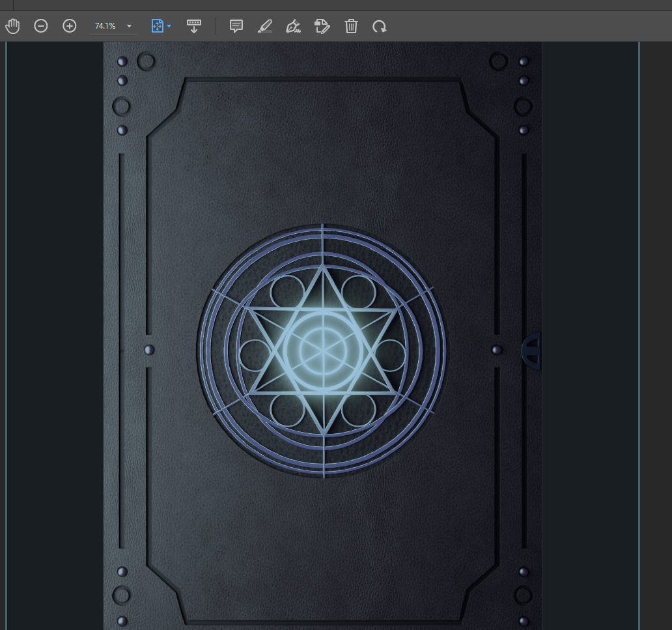Toggle the blue fit page icon
The image size is (672, 630).
(x=157, y=26)
